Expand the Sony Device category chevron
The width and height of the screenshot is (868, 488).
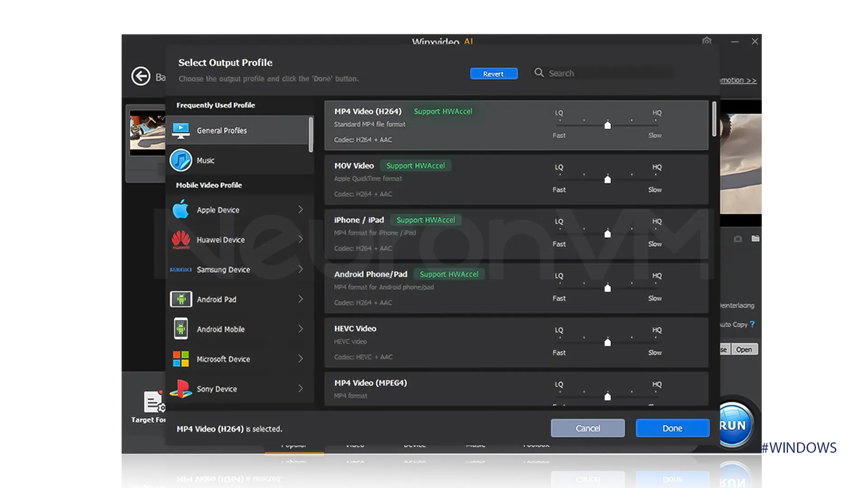pyautogui.click(x=301, y=388)
